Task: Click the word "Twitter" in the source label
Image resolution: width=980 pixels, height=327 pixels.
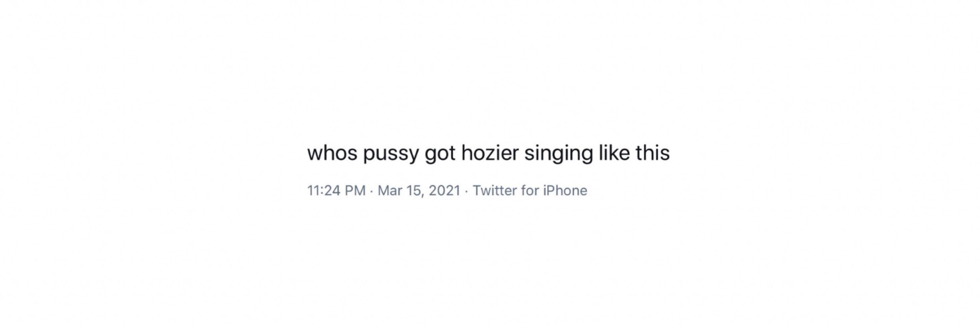Action: point(495,190)
